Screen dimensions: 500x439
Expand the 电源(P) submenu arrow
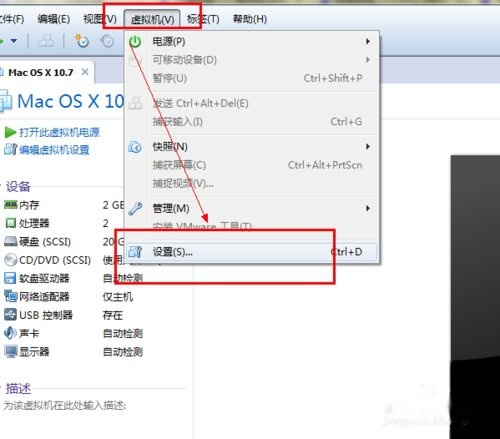[x=368, y=41]
